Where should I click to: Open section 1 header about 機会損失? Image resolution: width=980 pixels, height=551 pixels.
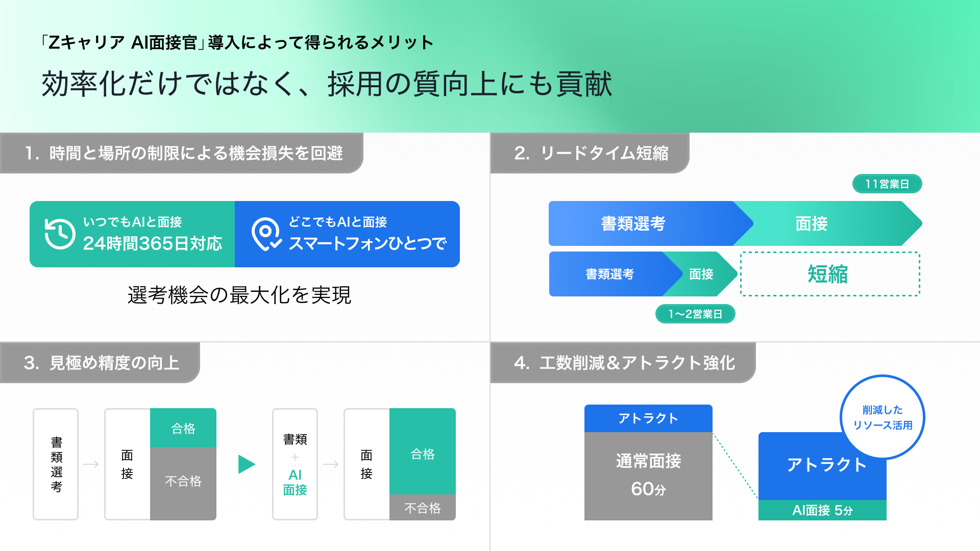(x=182, y=153)
